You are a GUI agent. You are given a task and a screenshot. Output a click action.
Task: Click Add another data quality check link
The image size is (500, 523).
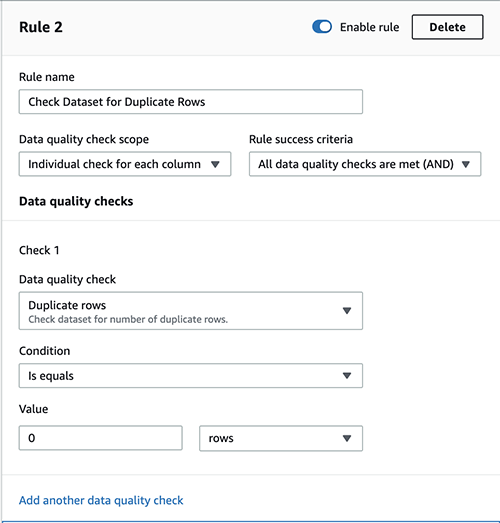click(x=101, y=500)
